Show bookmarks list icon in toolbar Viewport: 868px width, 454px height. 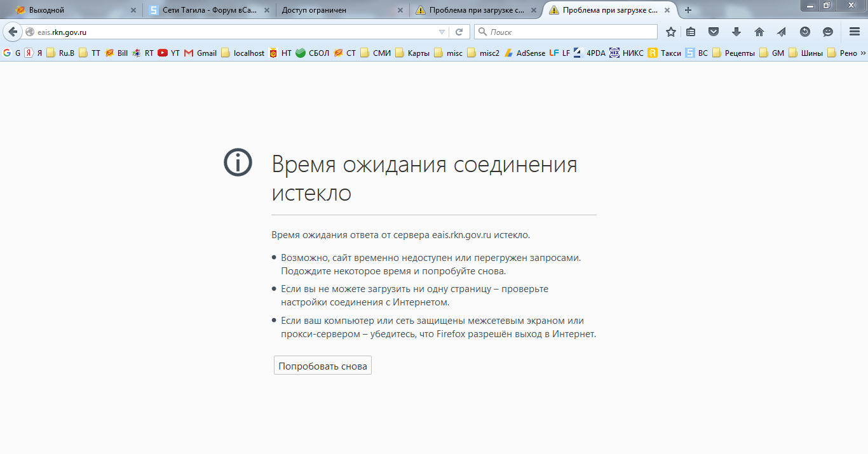pos(691,32)
